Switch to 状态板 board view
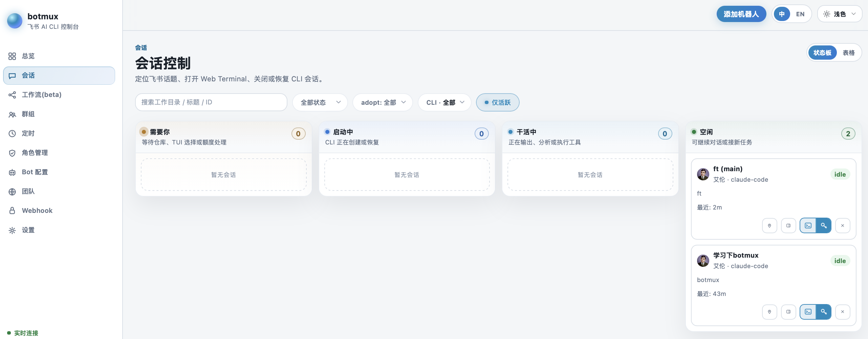This screenshot has width=868, height=339. (x=822, y=53)
